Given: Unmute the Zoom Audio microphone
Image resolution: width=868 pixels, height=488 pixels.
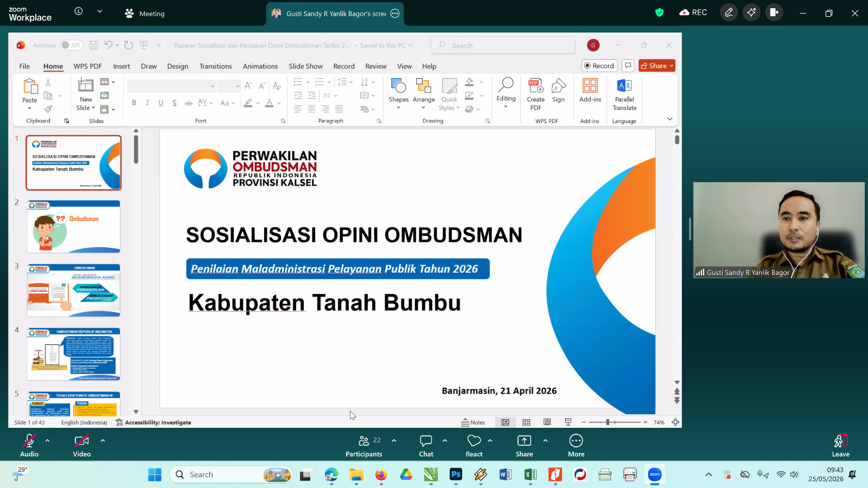Looking at the screenshot, I should point(29,446).
